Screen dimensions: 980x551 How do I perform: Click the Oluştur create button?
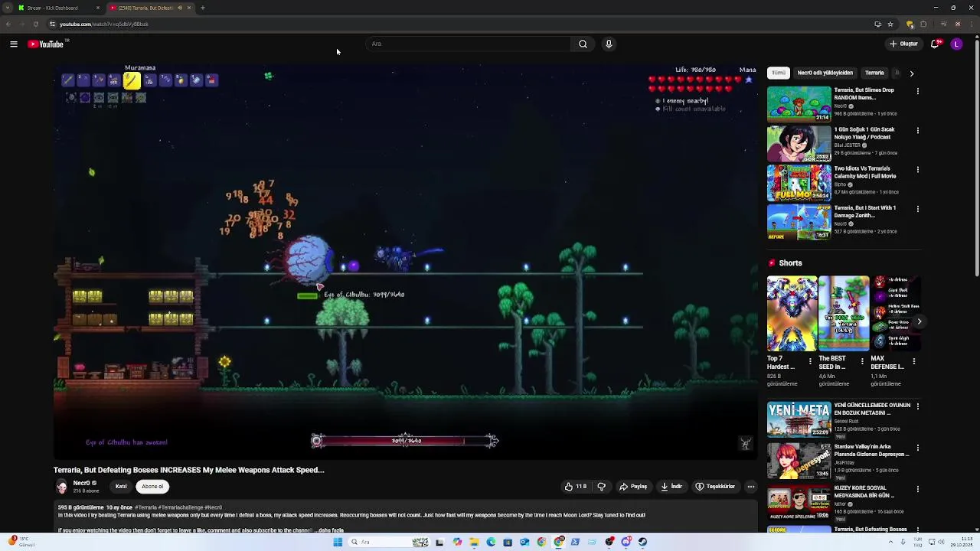tap(903, 44)
